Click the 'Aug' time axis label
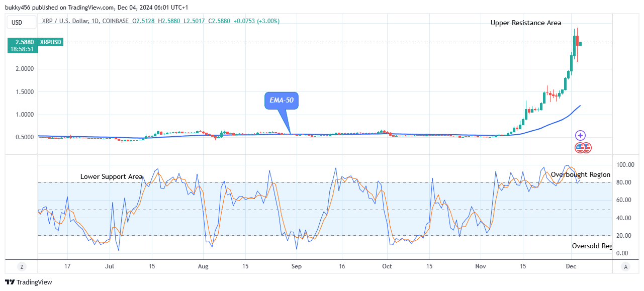 203,266
